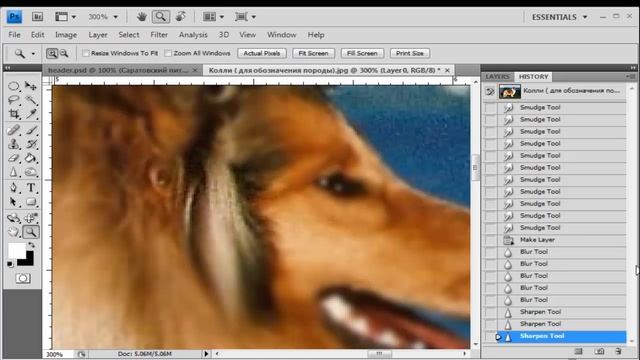Open the Image menu
The image size is (640, 360).
(x=66, y=35)
